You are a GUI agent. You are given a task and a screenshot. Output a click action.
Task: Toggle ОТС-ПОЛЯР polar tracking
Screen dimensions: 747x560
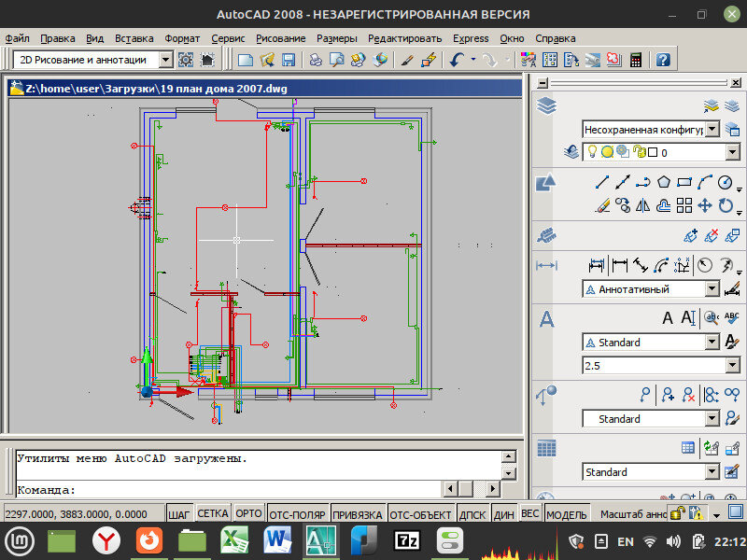click(298, 514)
